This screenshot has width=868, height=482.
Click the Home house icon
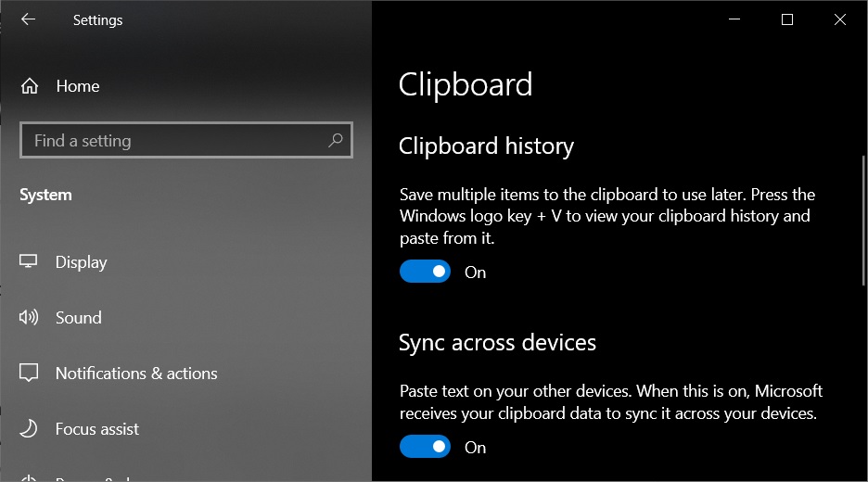point(30,86)
